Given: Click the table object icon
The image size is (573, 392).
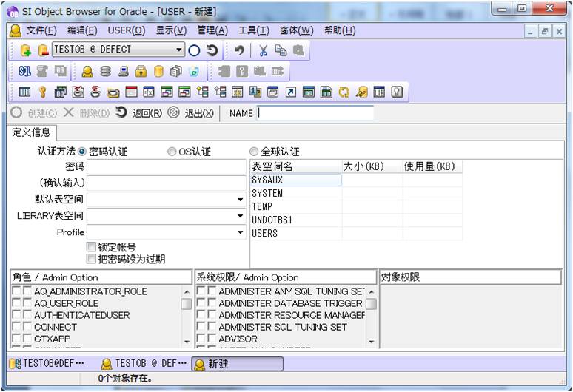Looking at the screenshot, I should 24,92.
